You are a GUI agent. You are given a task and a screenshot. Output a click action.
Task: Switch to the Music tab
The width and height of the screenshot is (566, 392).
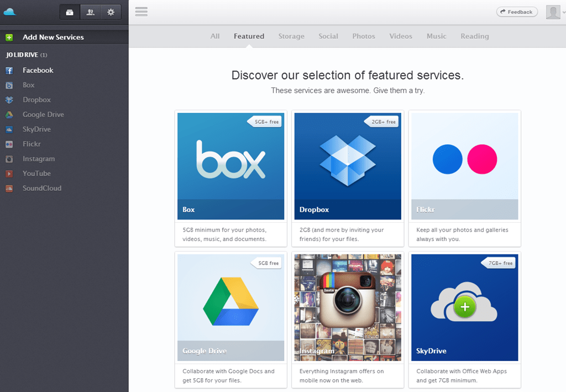436,36
